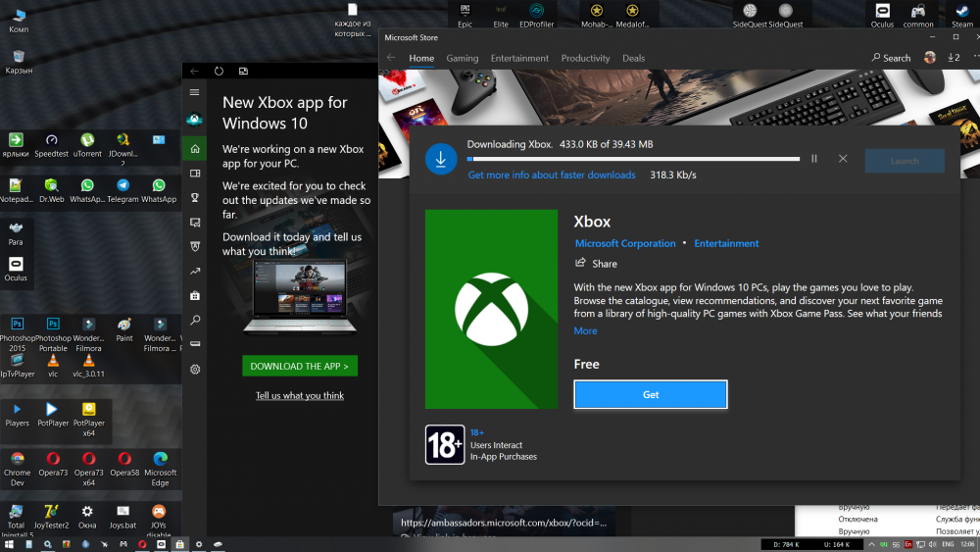Switch to the Gaming tab
This screenshot has height=552, width=980.
click(x=462, y=58)
